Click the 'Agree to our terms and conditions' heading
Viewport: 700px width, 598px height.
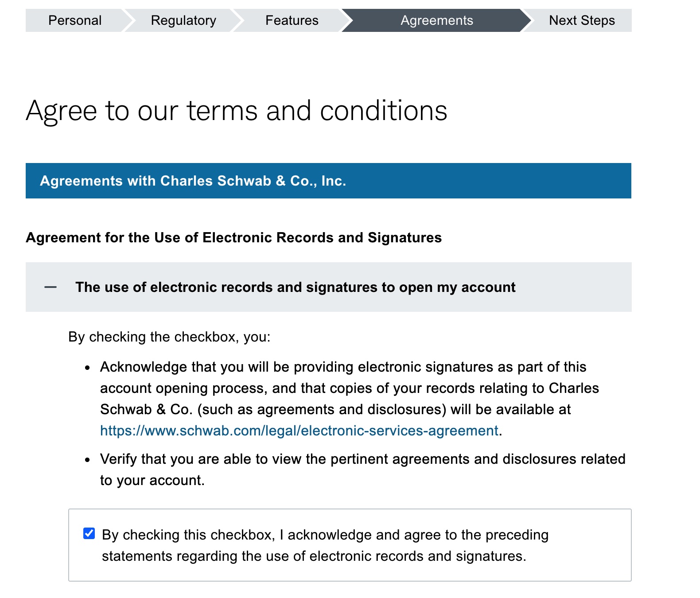pyautogui.click(x=237, y=111)
